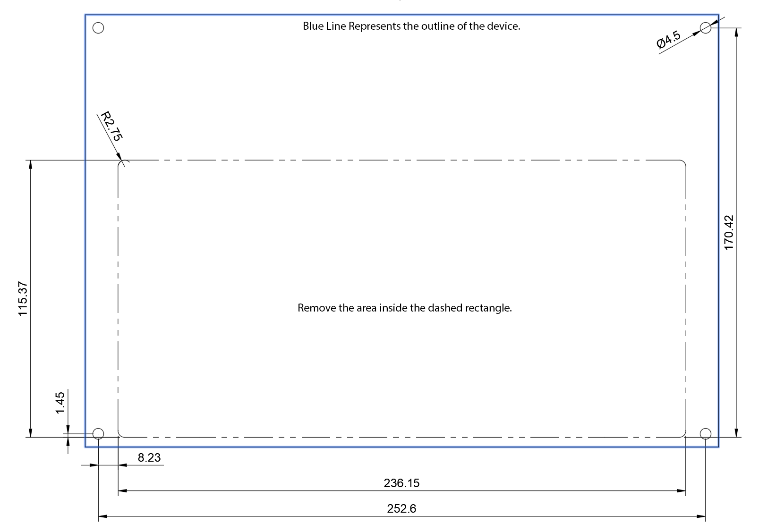Image resolution: width=776 pixels, height=532 pixels.
Task: Click the "Remove the area inside" note
Action: pyautogui.click(x=405, y=308)
